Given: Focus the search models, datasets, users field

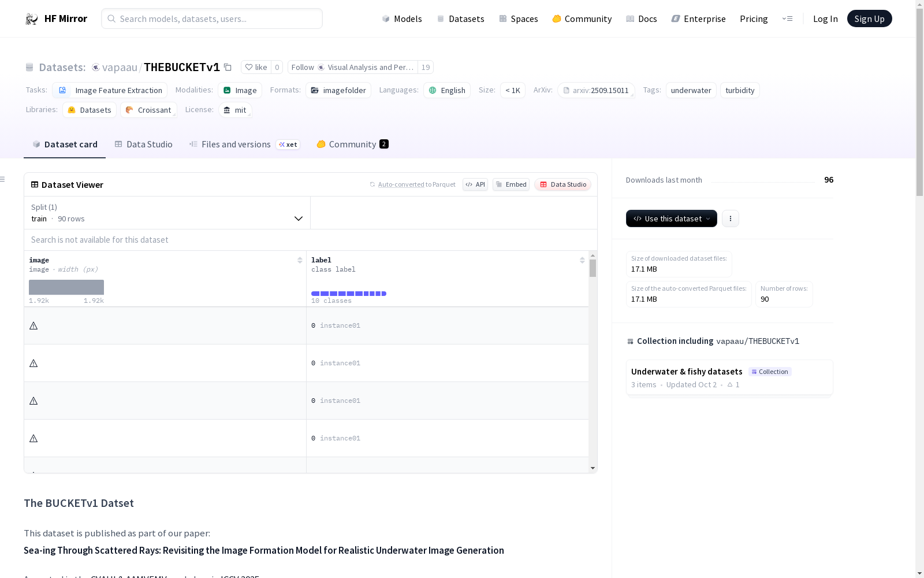Looking at the screenshot, I should pos(212,18).
